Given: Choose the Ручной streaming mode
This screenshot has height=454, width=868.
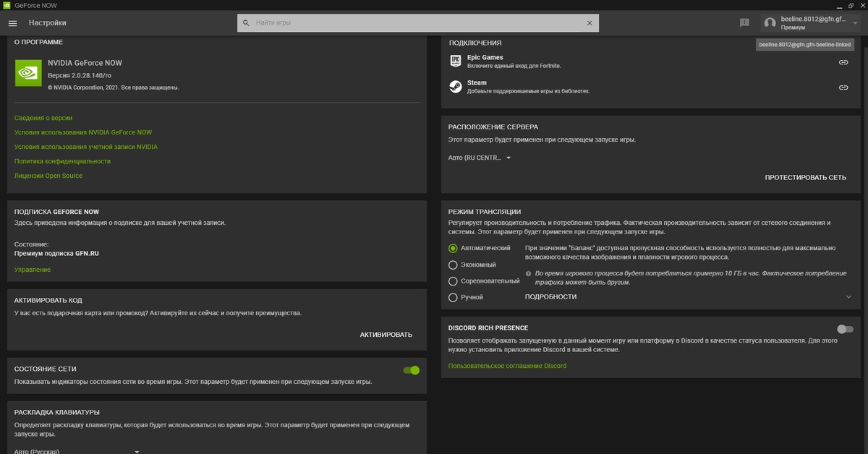Looking at the screenshot, I should pyautogui.click(x=454, y=297).
